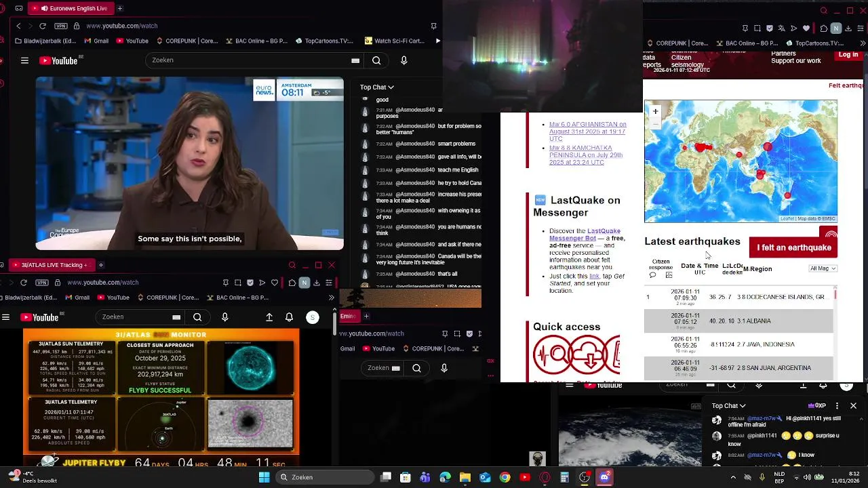Reload the 3I/ATLAS browser page

click(x=24, y=283)
